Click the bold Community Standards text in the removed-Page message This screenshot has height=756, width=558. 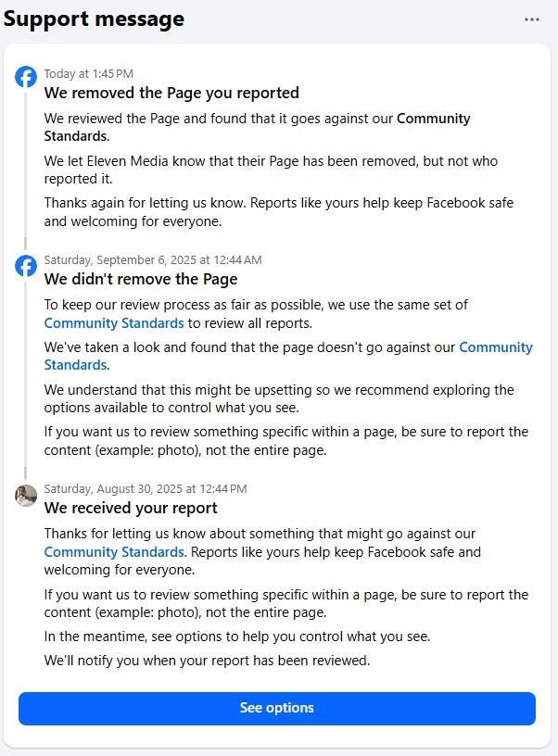point(434,119)
